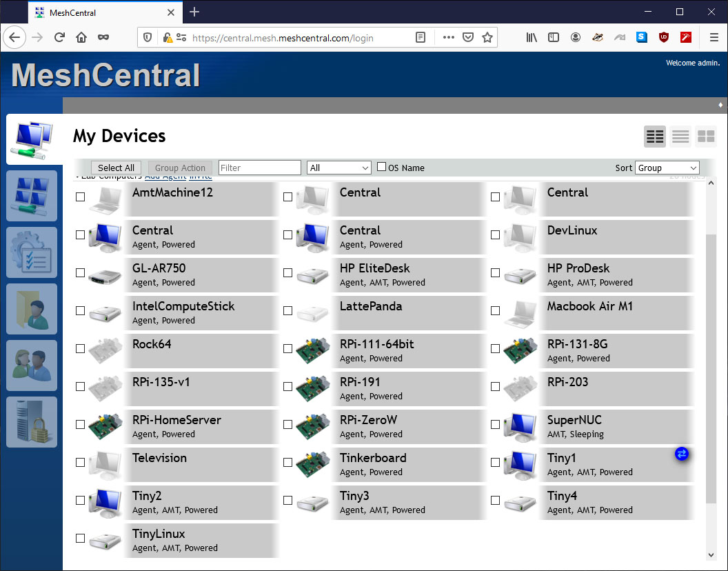Click blue connect arrows icon on Tiny1
Screen dimensions: 728x571
click(x=682, y=454)
